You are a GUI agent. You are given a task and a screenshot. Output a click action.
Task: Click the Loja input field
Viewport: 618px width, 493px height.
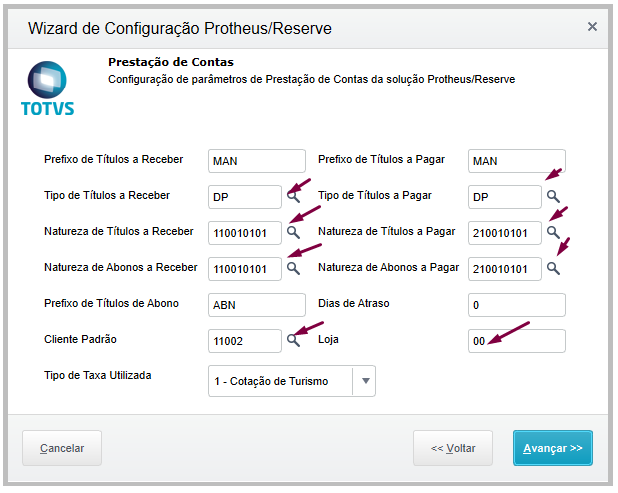(x=517, y=341)
